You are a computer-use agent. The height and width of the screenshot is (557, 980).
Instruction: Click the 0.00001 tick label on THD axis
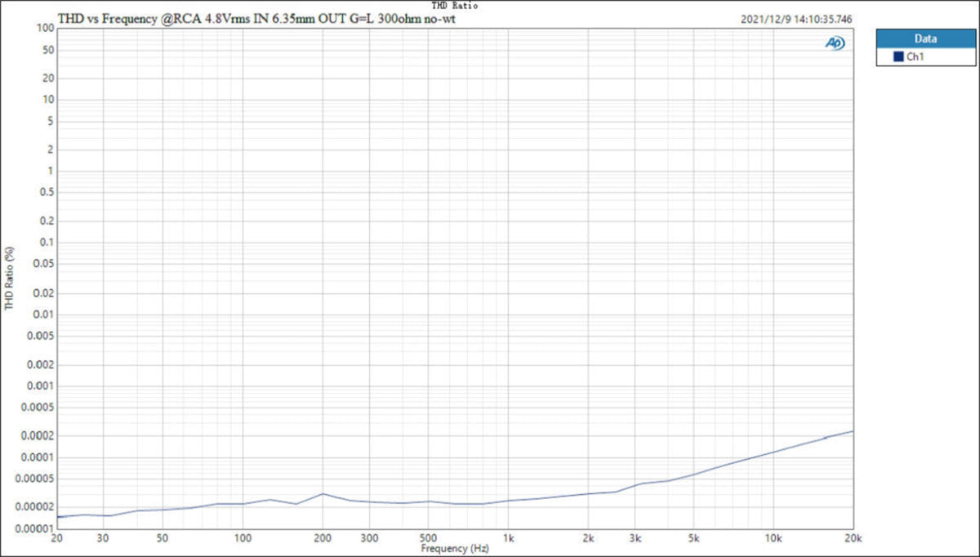pyautogui.click(x=34, y=529)
